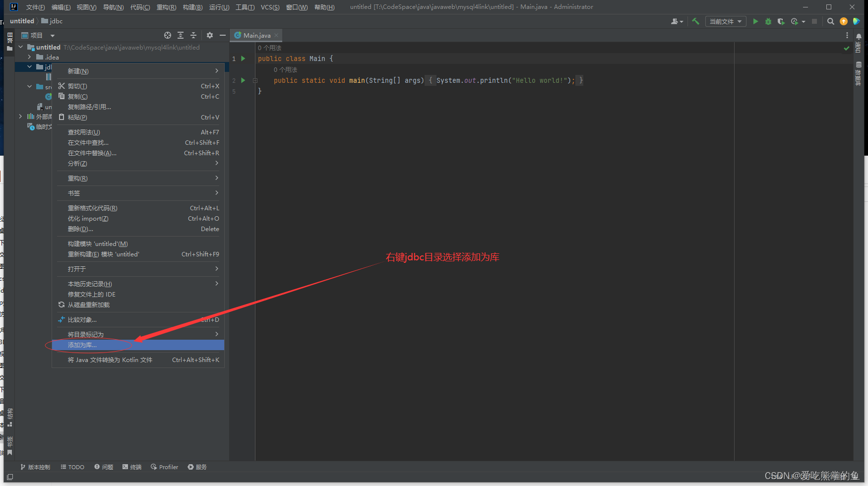The image size is (868, 486).
Task: Open the colorful plugin icon at toolbar end
Action: click(x=856, y=21)
